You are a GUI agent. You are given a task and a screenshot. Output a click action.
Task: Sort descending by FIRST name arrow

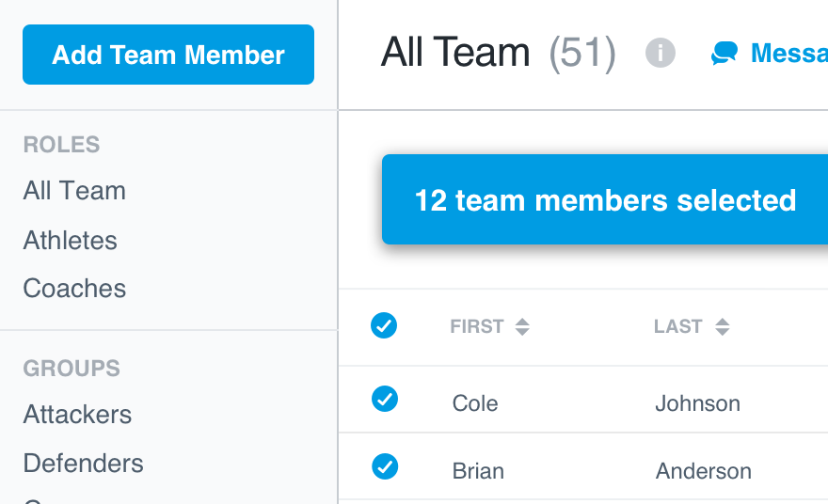[522, 332]
